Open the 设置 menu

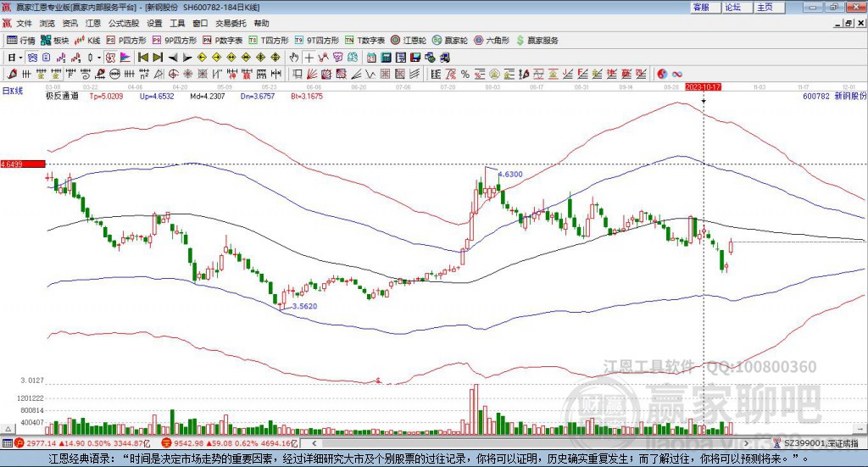coord(154,23)
